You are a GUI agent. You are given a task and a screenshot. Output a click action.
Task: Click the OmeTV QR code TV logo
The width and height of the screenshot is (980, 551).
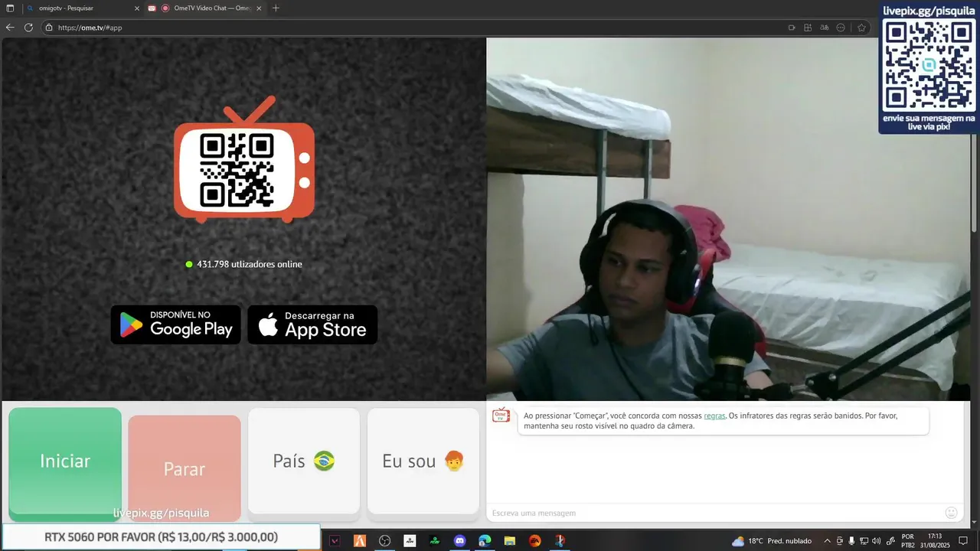tap(244, 161)
